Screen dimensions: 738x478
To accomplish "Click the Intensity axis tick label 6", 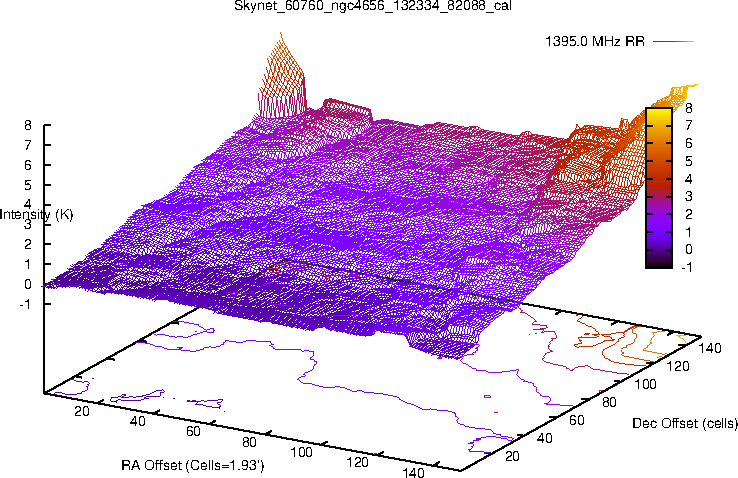I will coord(28,165).
